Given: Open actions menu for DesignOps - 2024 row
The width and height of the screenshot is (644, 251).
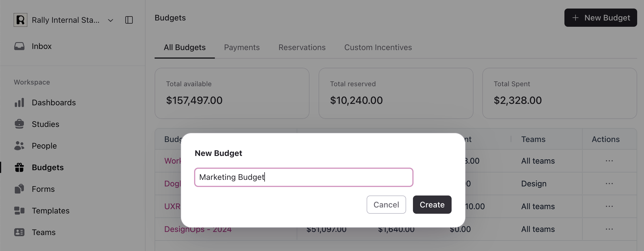Looking at the screenshot, I should (x=609, y=229).
